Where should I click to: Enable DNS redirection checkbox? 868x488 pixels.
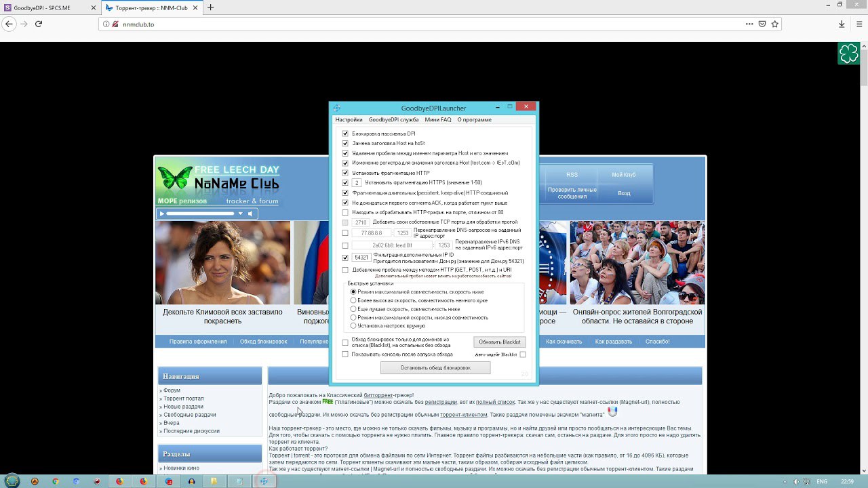click(x=345, y=233)
